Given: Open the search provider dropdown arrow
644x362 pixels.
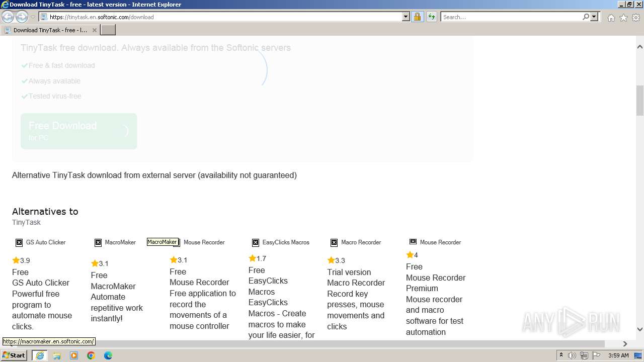Looking at the screenshot, I should (x=594, y=17).
